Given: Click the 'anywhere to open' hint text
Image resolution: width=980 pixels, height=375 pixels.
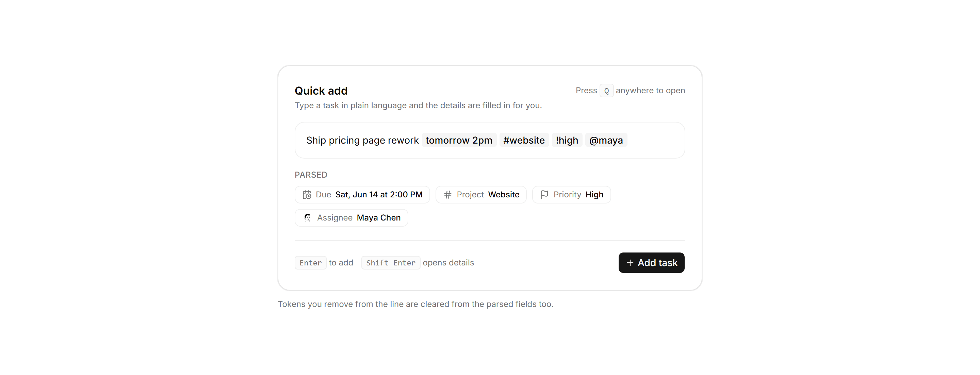Looking at the screenshot, I should [x=650, y=91].
